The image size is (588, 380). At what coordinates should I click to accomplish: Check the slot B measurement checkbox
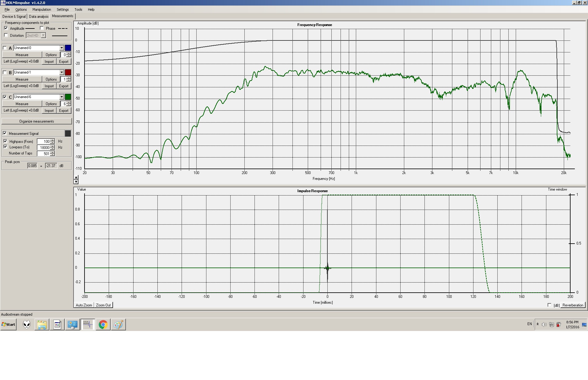pyautogui.click(x=5, y=73)
